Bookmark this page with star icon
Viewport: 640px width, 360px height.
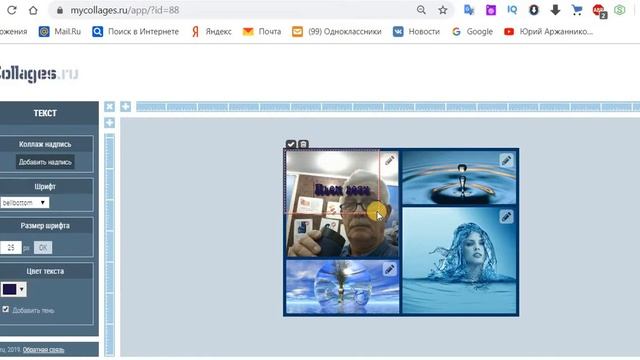pos(443,10)
